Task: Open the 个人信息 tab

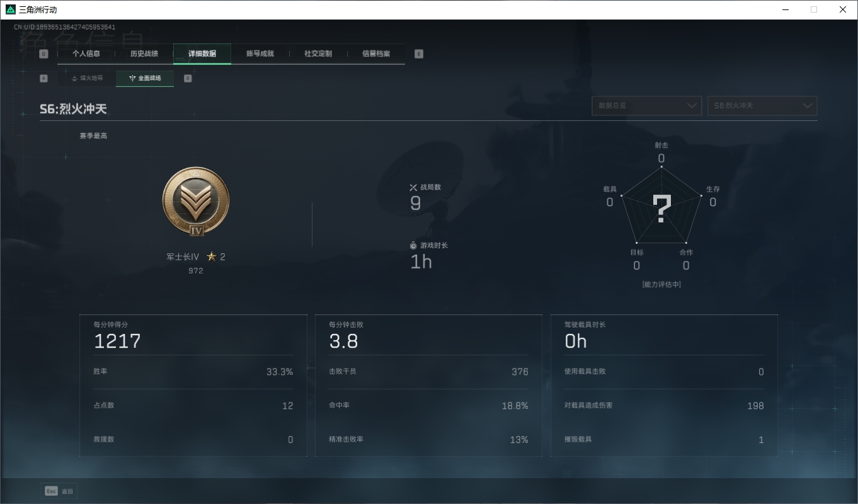Action: click(86, 54)
